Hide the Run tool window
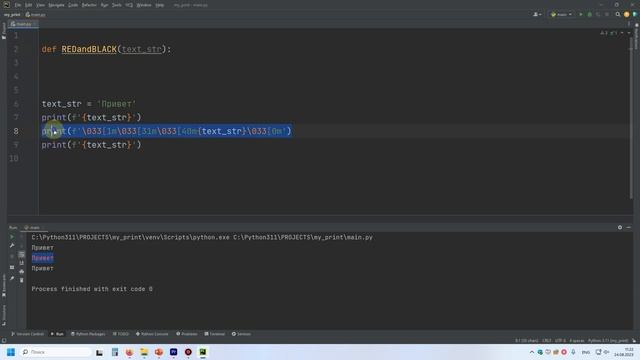Screen dimensions: 640x360 click(629, 227)
